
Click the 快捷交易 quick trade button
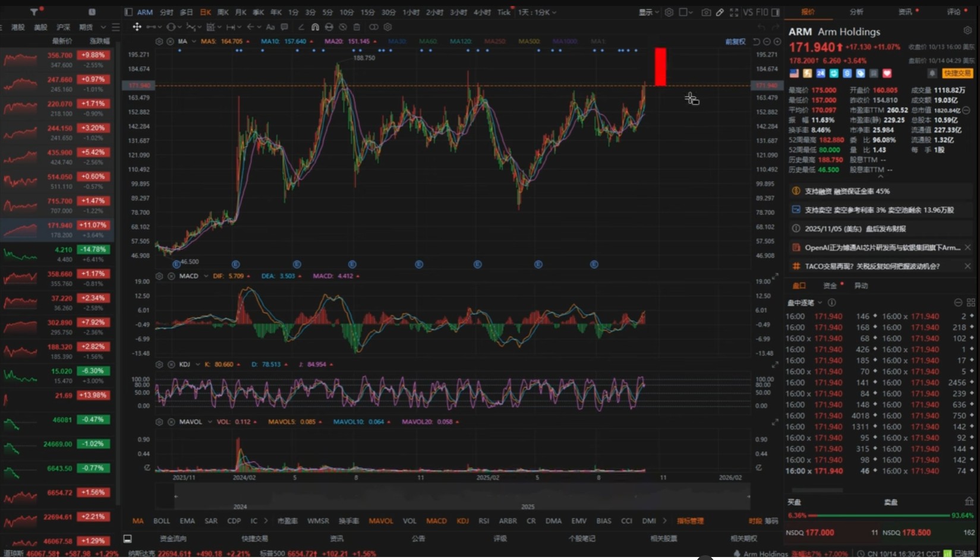pos(957,73)
